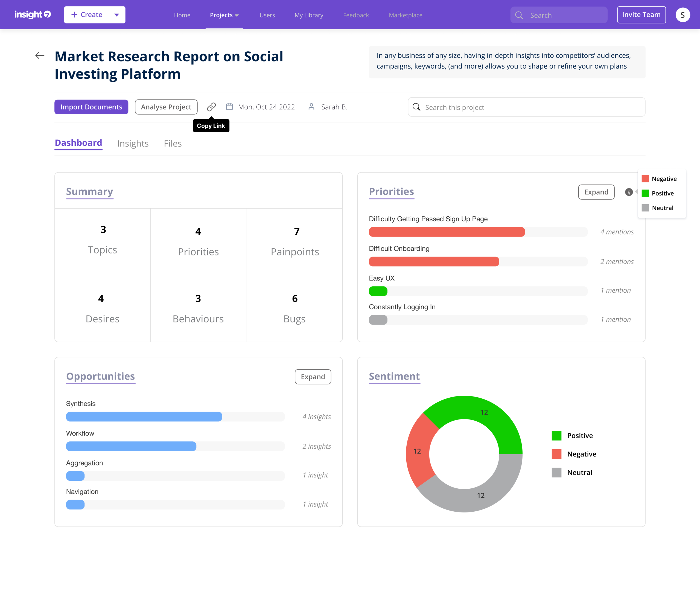Click the Analyse Project button

[x=166, y=107]
